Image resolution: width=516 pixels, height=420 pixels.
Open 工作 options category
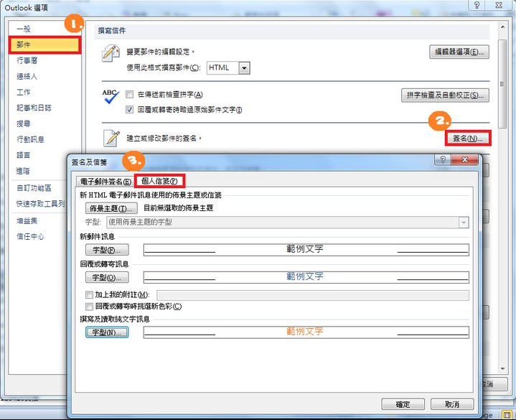(24, 92)
